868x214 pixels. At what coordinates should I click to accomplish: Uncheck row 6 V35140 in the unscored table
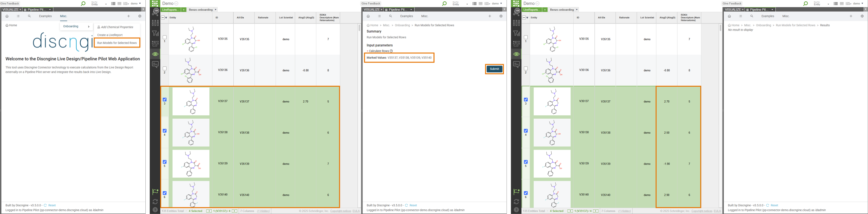point(165,193)
